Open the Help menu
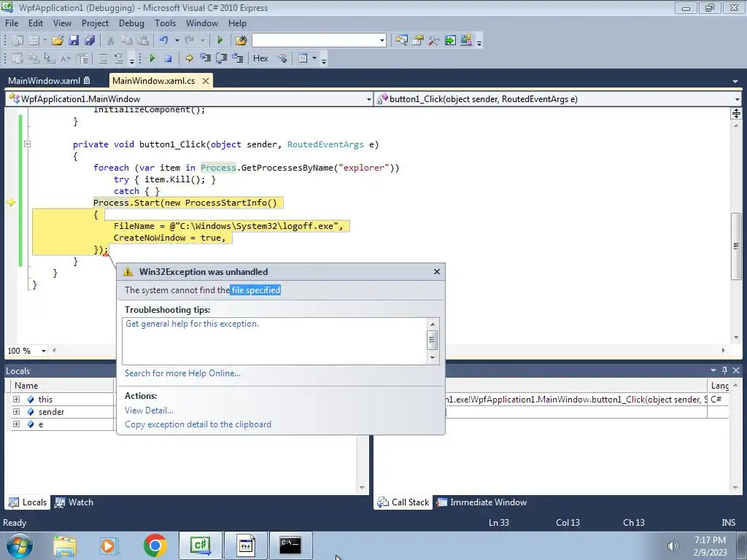Screen dimensions: 747x560 (237, 23)
